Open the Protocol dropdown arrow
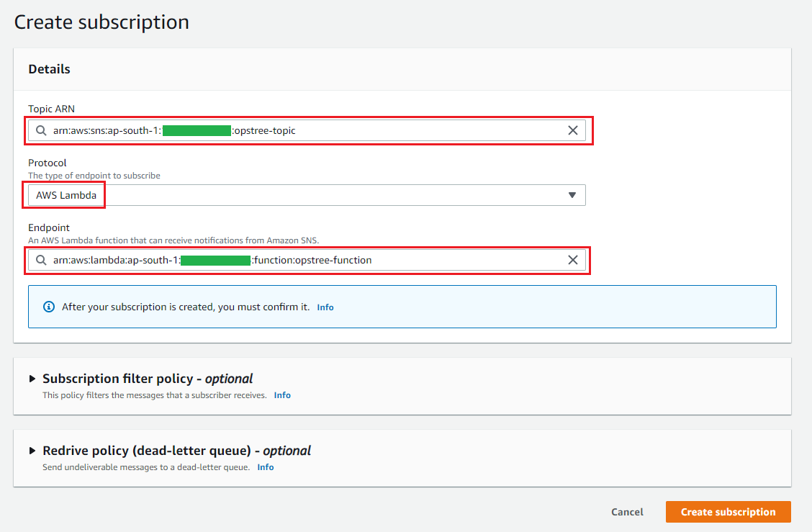The image size is (812, 532). (x=572, y=195)
